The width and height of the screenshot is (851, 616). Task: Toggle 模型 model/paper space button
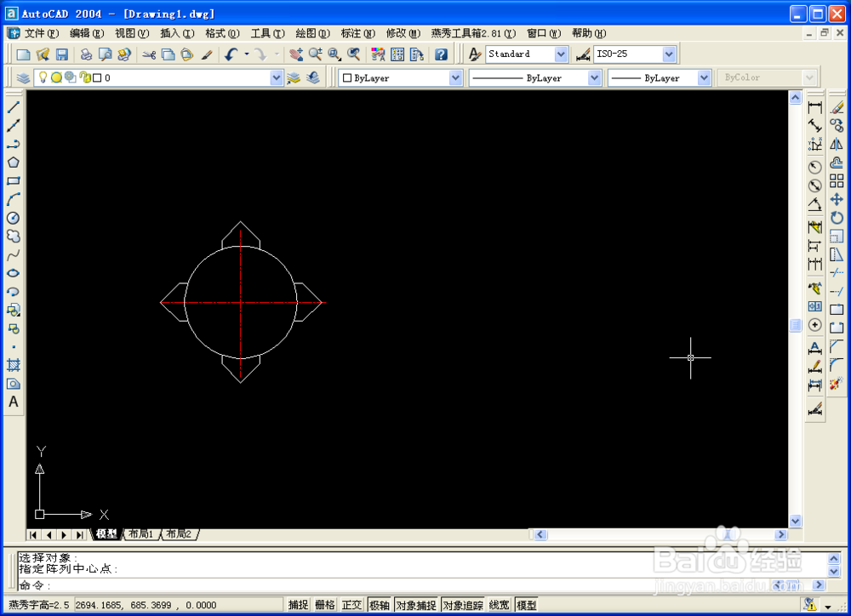[527, 605]
